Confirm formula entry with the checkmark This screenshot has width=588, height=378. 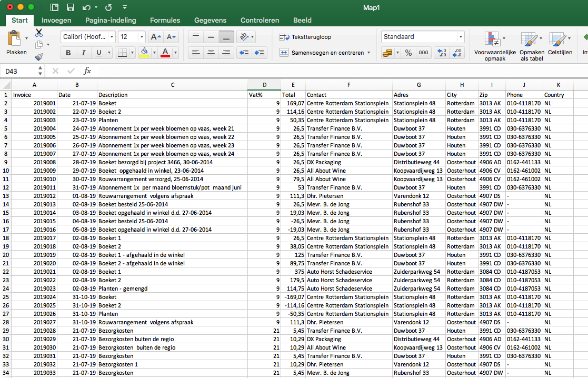click(71, 71)
